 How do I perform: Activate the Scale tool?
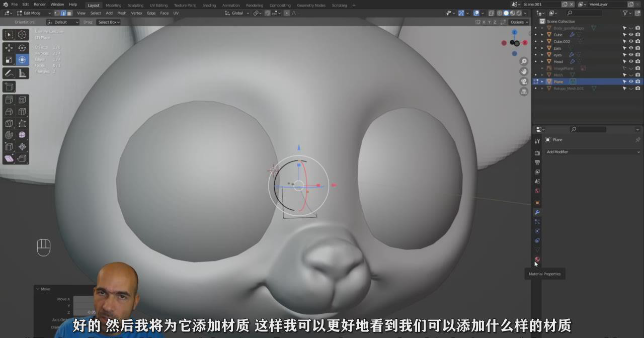[9, 60]
